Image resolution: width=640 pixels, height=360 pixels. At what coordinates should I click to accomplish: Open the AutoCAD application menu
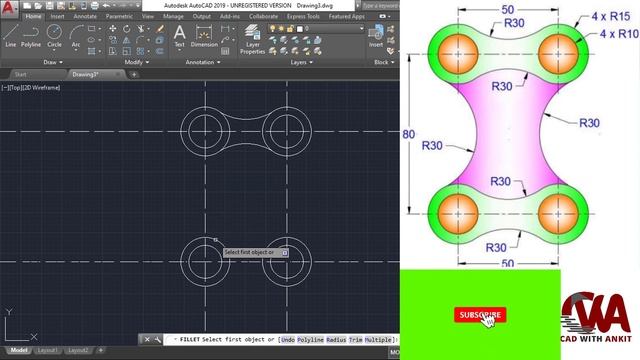tap(9, 8)
